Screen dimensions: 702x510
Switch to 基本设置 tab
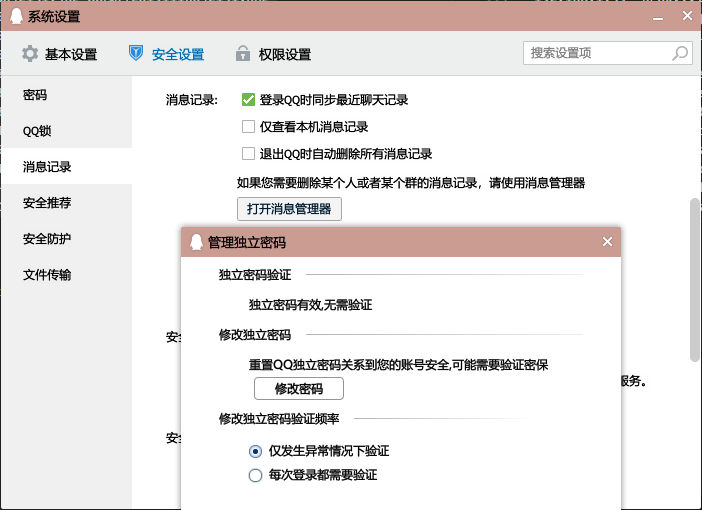60,54
